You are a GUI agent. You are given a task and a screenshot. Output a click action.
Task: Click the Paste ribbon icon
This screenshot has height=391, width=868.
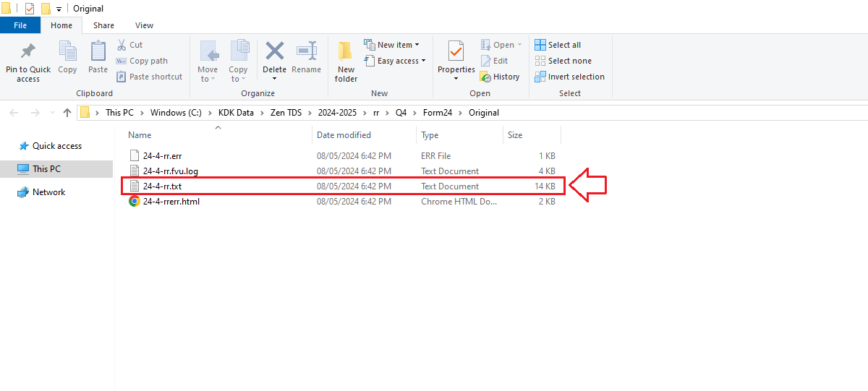point(98,51)
